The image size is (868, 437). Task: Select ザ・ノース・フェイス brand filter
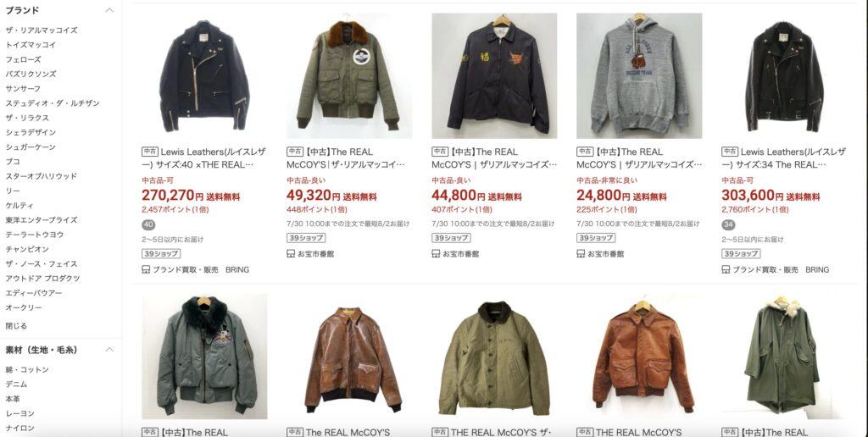[x=42, y=264]
